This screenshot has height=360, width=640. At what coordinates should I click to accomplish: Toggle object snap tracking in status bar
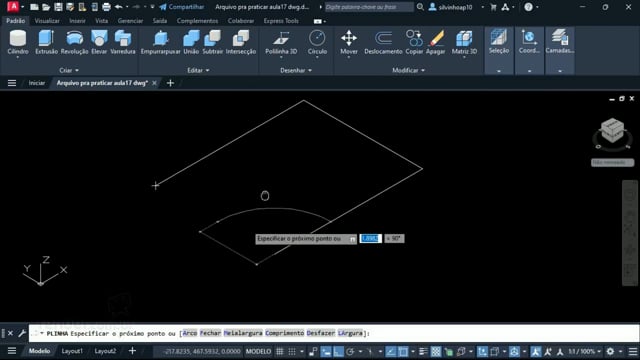point(391,351)
